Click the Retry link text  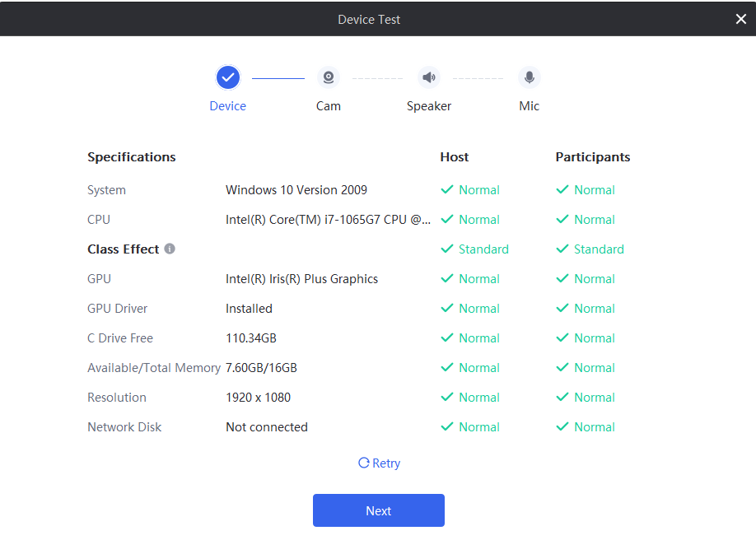(x=386, y=463)
